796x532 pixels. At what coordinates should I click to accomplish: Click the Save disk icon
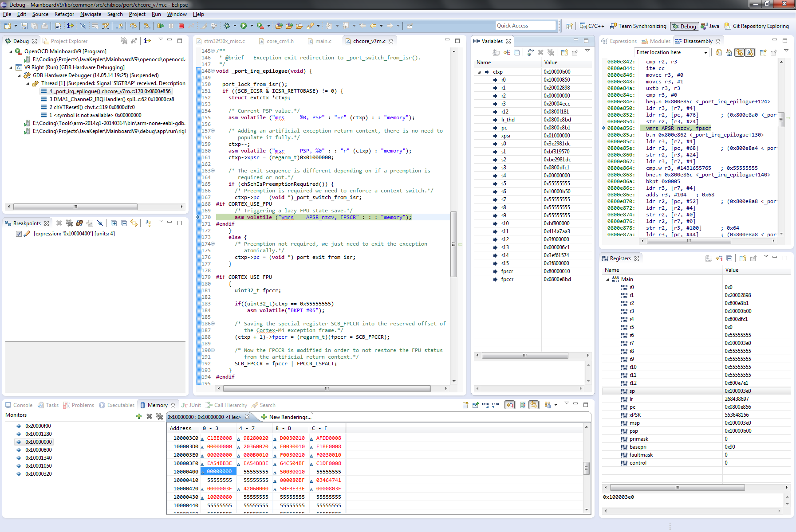click(x=24, y=26)
